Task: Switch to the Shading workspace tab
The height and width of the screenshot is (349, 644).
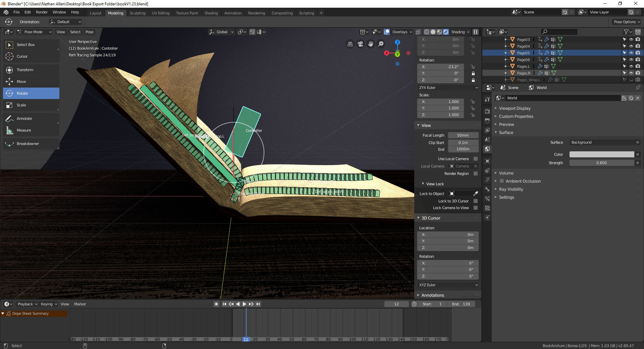Action: [x=211, y=13]
